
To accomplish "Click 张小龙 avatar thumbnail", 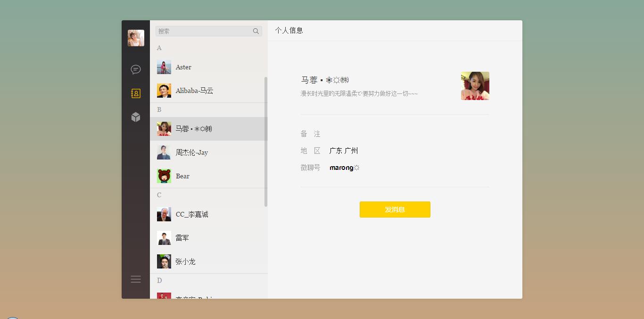I will point(164,261).
